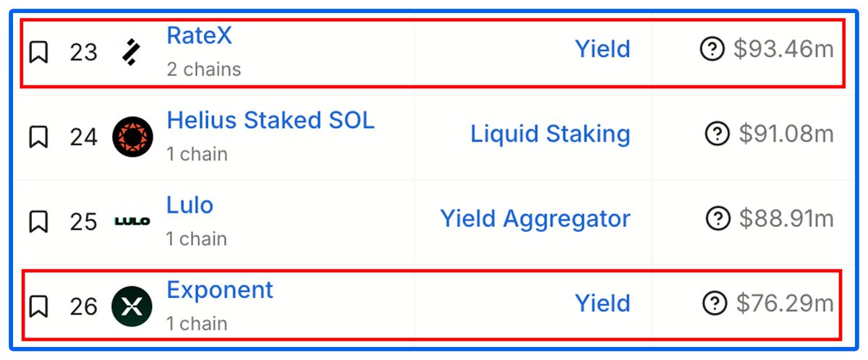Click the Lulo logo icon
868x360 pixels.
pos(133,221)
